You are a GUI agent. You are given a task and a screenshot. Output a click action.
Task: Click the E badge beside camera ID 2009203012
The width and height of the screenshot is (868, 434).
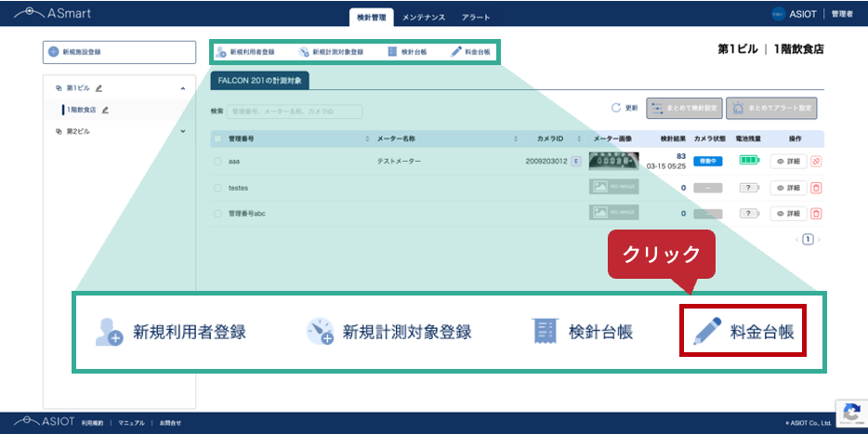(575, 161)
